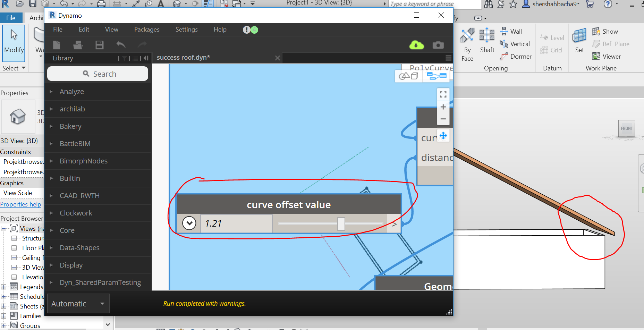Click the Library filter funnel icon

(124, 58)
